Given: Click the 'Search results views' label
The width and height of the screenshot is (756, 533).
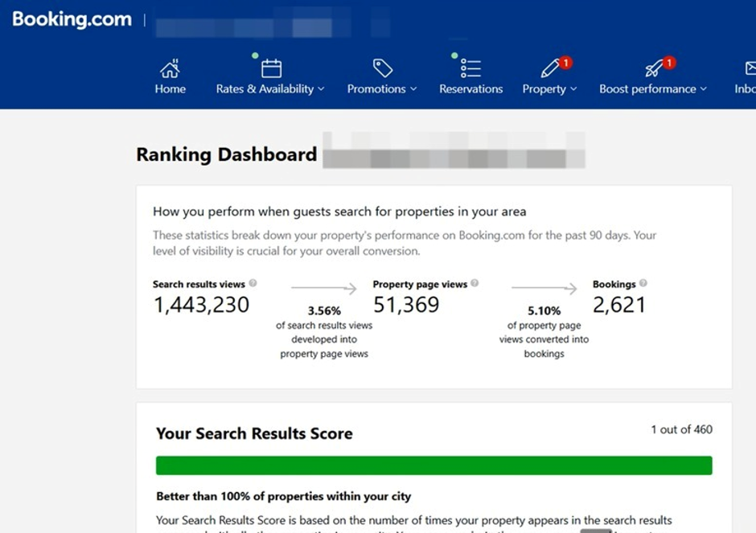Looking at the screenshot, I should pos(199,285).
